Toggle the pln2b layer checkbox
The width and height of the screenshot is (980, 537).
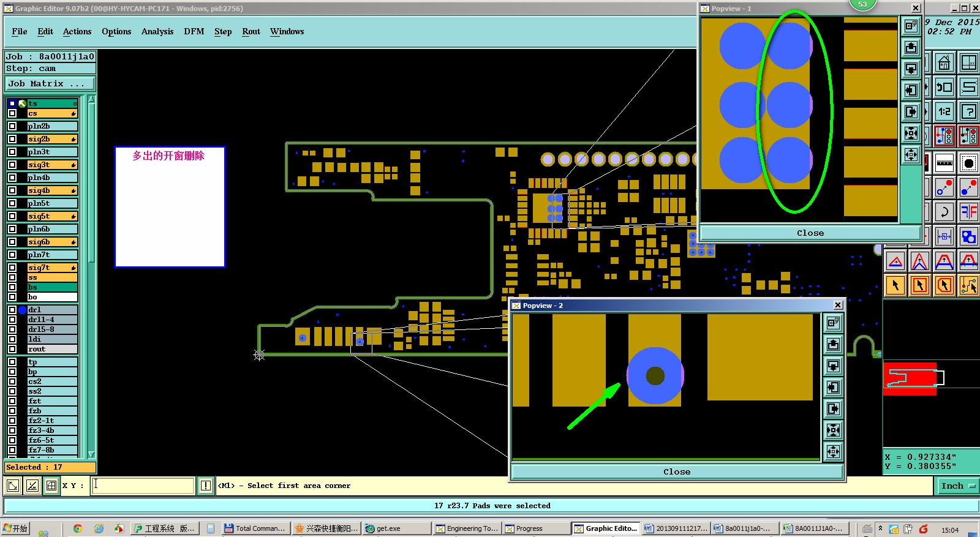[x=12, y=126]
